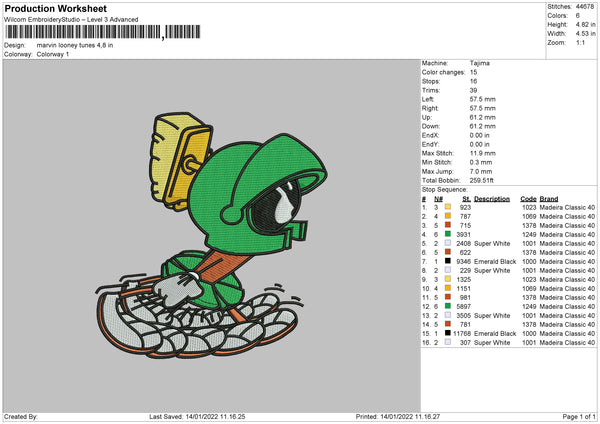Click stitch count 923 in row 1
Image resolution: width=600 pixels, height=424 pixels.
pyautogui.click(x=465, y=207)
